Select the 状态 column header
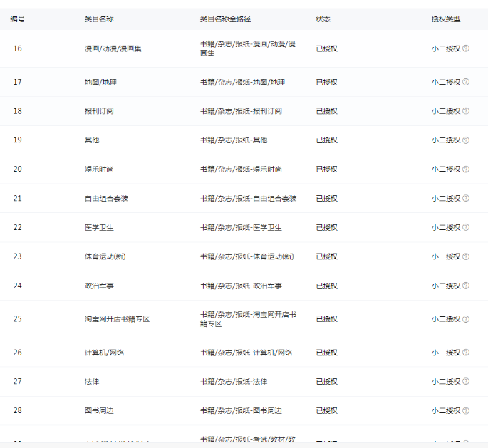Viewport: 488px width, 448px height. tap(323, 19)
